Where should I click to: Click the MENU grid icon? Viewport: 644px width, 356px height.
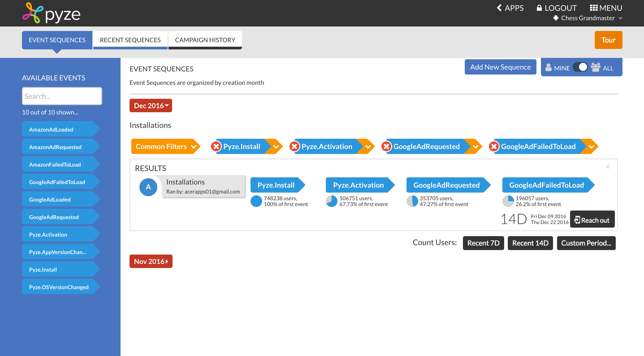(x=594, y=8)
